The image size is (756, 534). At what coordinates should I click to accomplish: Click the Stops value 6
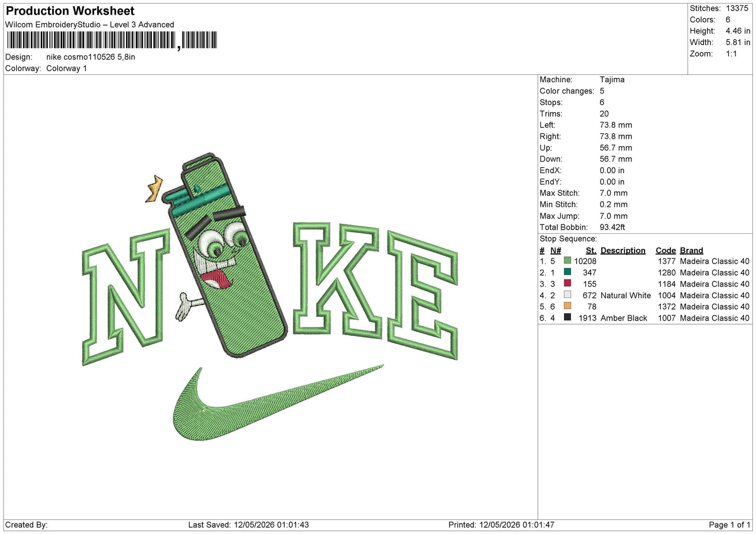click(x=602, y=103)
